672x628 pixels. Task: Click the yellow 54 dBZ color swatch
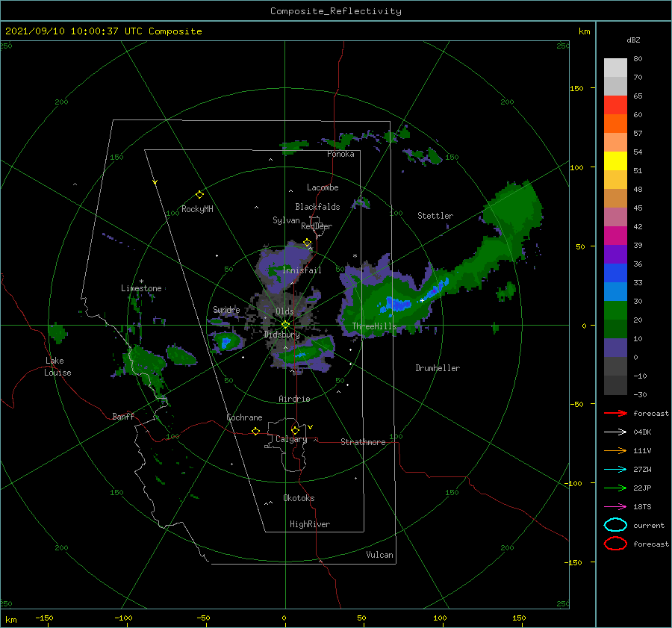(615, 161)
